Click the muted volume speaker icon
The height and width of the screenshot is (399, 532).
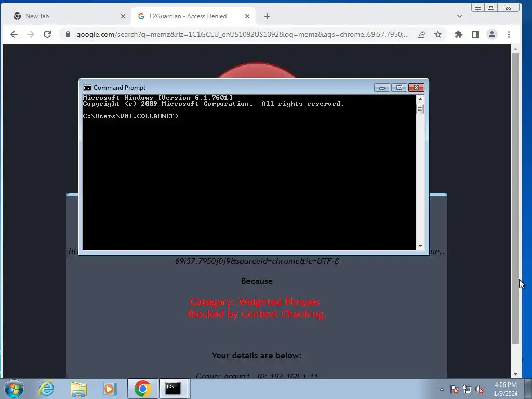(x=480, y=389)
